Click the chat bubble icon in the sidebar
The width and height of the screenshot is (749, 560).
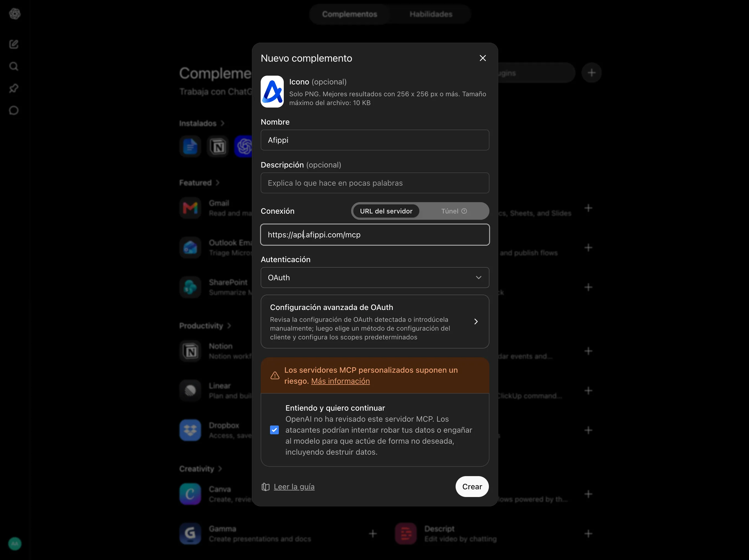click(x=14, y=110)
